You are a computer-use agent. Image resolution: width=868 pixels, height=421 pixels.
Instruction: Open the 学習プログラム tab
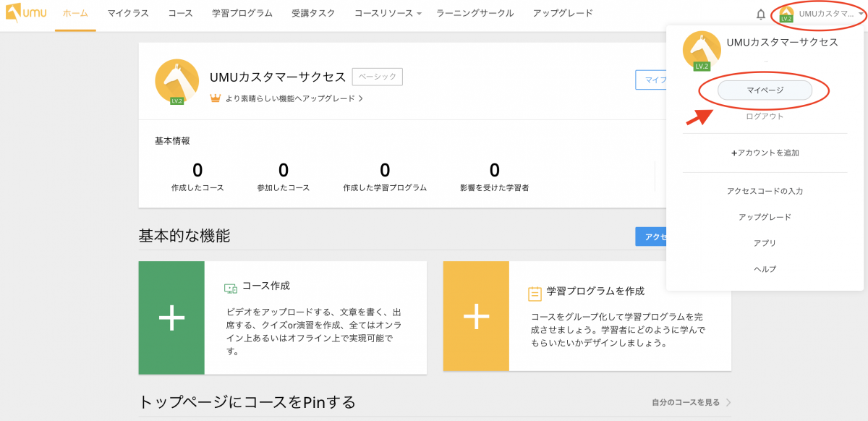242,14
